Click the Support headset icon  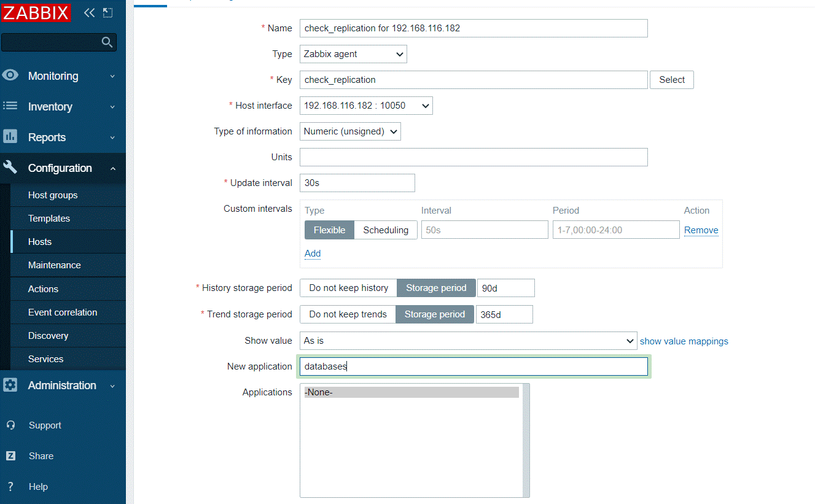(x=10, y=425)
